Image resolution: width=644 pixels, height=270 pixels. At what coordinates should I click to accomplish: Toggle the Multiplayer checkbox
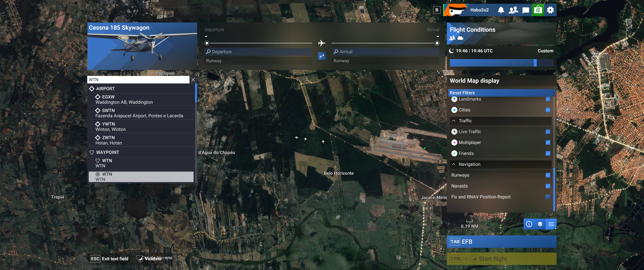pos(548,142)
